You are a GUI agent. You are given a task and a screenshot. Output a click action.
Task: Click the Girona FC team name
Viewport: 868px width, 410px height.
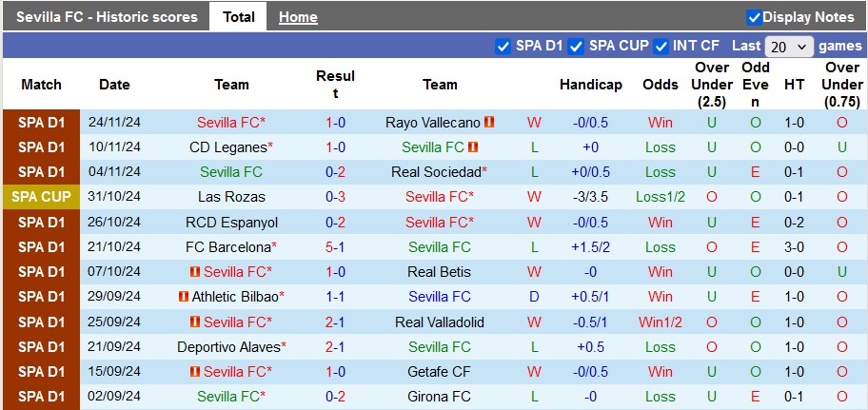coord(439,397)
